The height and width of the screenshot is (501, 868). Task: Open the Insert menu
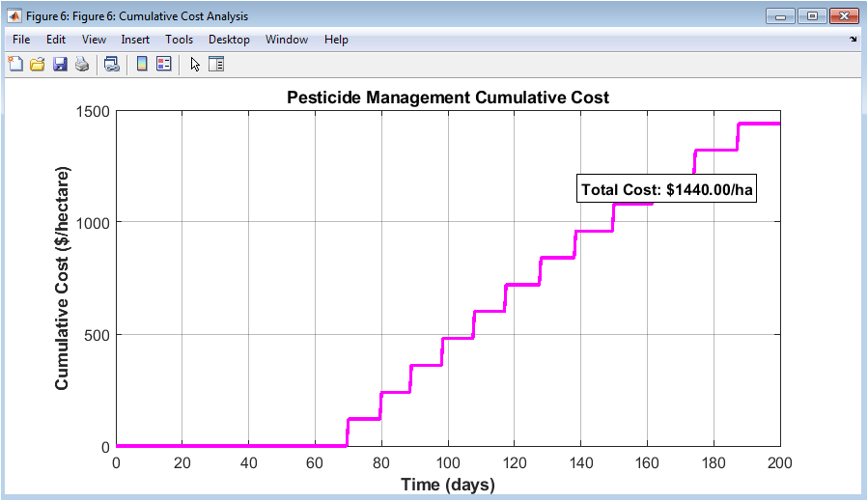click(x=135, y=40)
